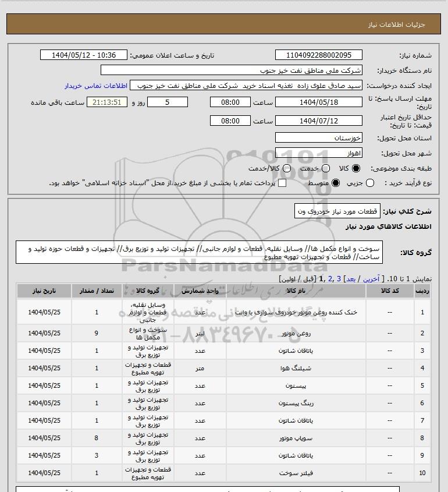Select the خدمت radio button

(326, 168)
